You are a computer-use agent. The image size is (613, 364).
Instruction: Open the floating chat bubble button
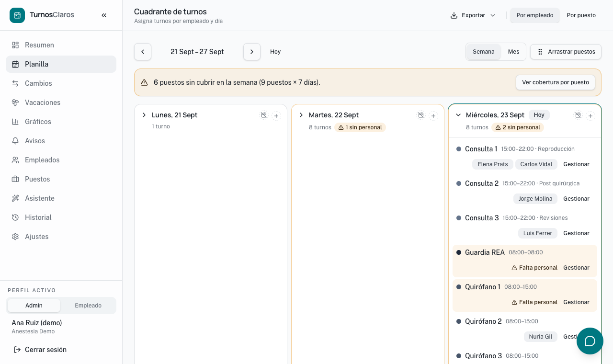pos(590,341)
